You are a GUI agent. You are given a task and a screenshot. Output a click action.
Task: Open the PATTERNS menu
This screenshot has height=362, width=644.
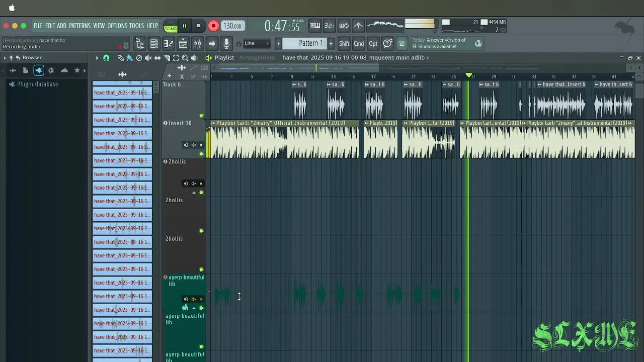79,26
